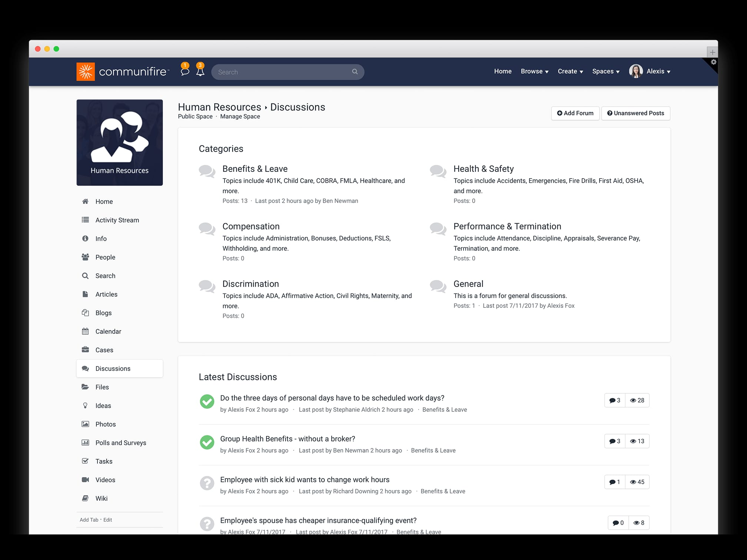This screenshot has width=747, height=560.
Task: Click the Videos camera icon
Action: coord(85,479)
